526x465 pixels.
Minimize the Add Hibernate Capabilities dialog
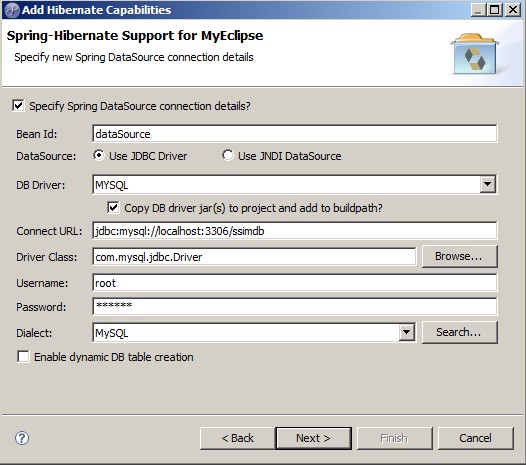tap(478, 10)
